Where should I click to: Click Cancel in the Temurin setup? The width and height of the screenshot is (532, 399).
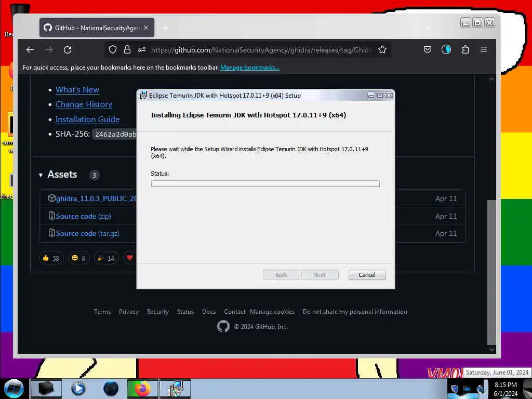click(367, 275)
